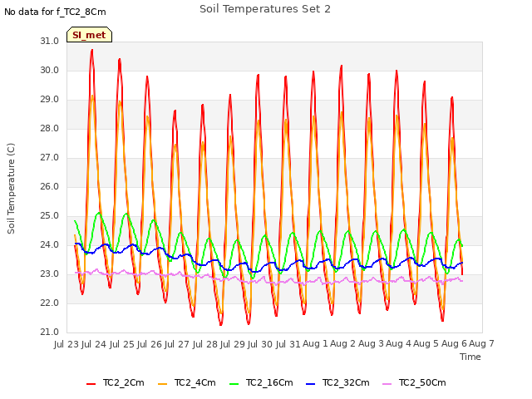Click the 30.0 y-axis tick label

click(50, 70)
